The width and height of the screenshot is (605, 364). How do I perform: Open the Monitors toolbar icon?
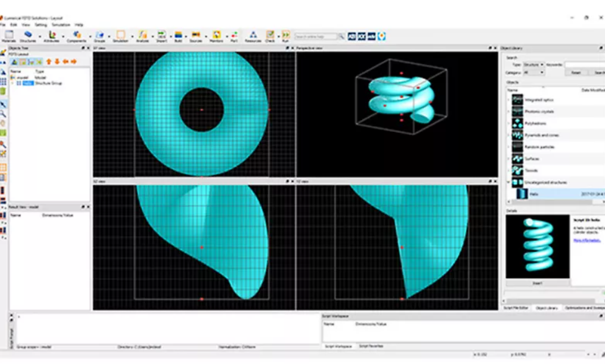216,36
